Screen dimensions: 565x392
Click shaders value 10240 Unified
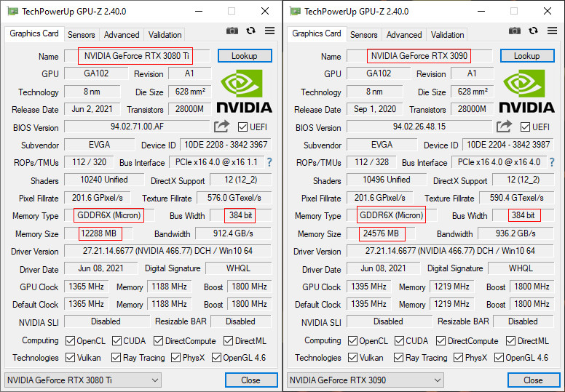point(104,180)
